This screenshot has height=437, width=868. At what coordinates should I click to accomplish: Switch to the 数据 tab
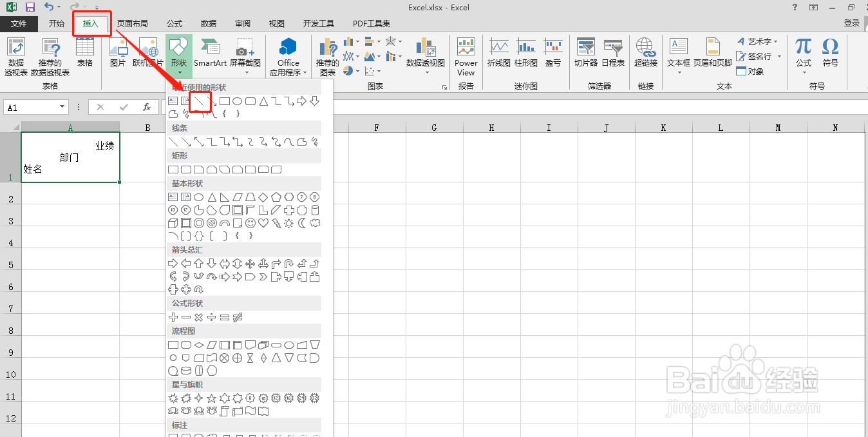coord(209,23)
